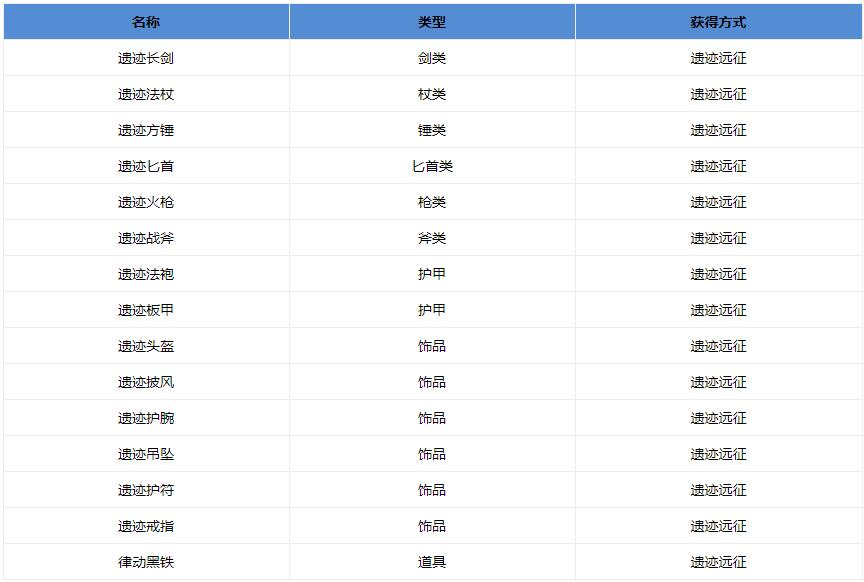
Task: Pick 遗迹远征 in the 遗迹戒指 row
Action: (x=719, y=526)
